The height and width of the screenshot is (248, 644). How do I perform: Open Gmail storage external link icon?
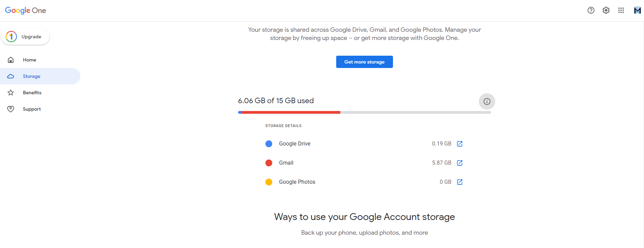point(460,163)
